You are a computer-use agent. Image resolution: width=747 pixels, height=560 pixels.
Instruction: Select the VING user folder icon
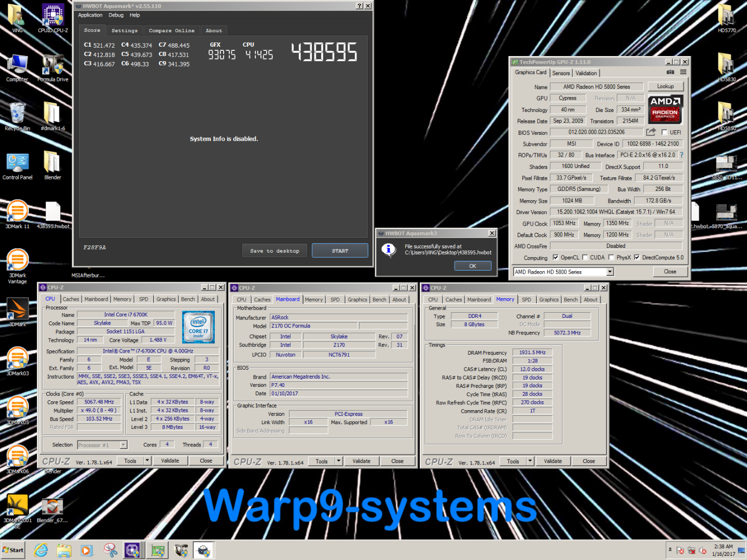click(x=17, y=19)
